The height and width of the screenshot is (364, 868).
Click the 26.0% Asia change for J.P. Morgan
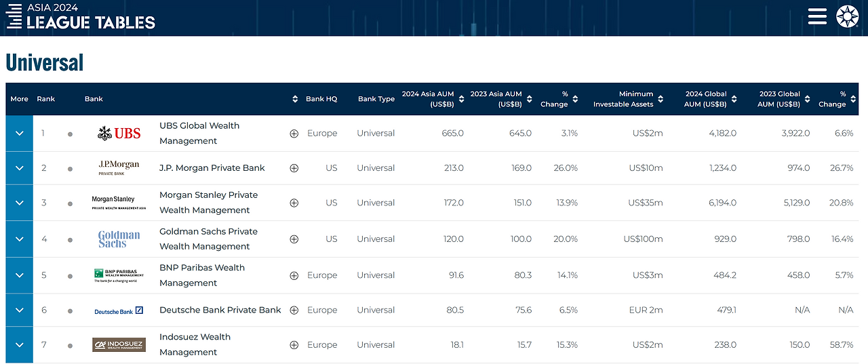(566, 168)
